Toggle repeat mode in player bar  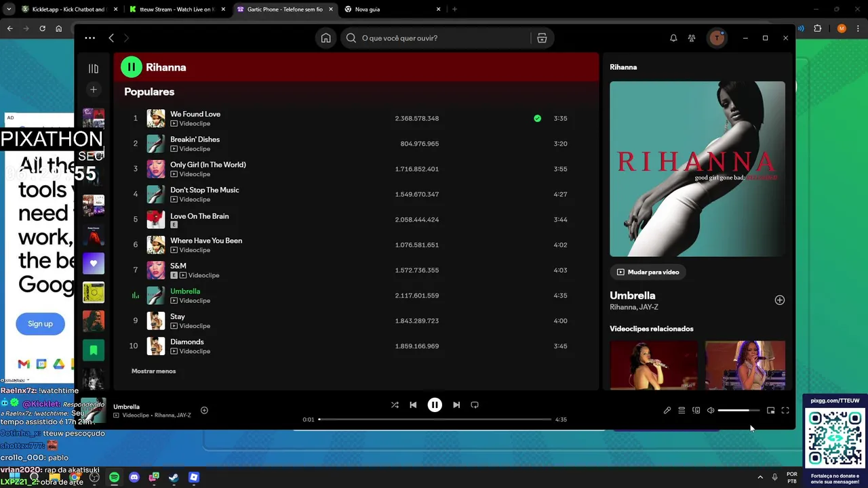pos(475,405)
